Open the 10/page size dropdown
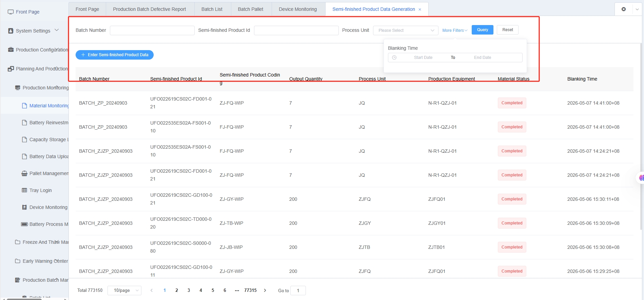The width and height of the screenshot is (644, 300). pyautogui.click(x=124, y=291)
